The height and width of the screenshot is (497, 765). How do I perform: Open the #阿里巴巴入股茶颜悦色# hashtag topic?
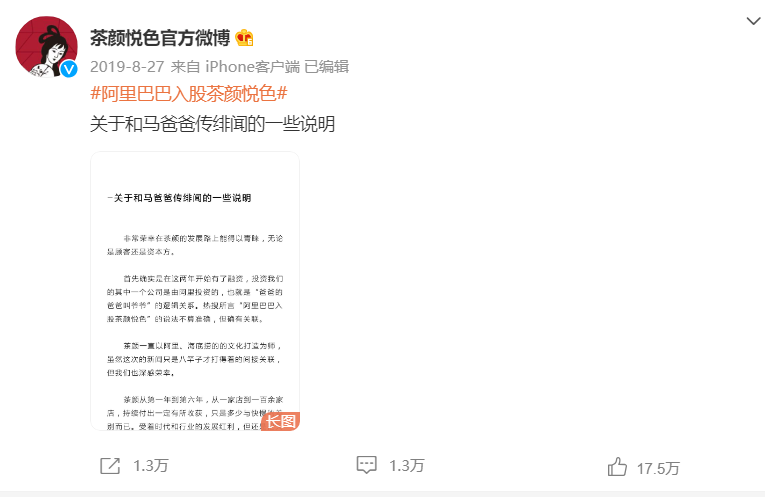pos(189,94)
